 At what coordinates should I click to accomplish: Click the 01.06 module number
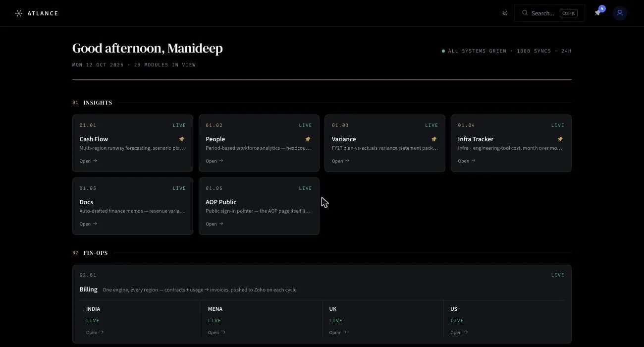click(214, 188)
